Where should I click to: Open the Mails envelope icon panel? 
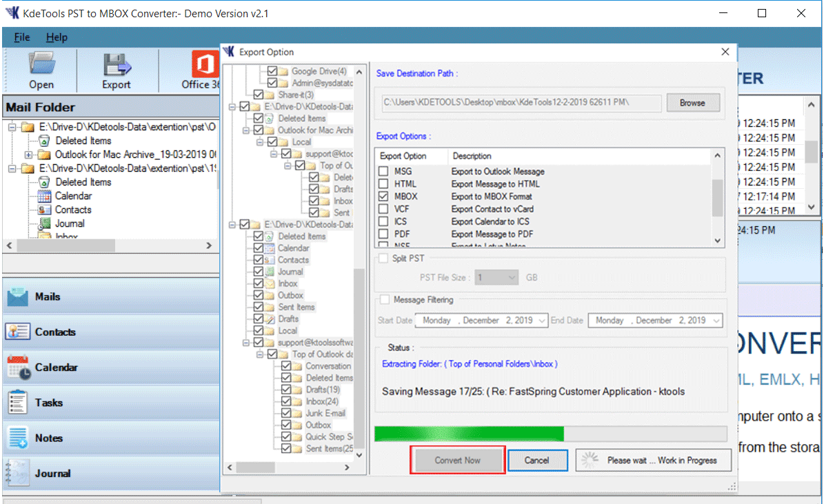pos(18,297)
